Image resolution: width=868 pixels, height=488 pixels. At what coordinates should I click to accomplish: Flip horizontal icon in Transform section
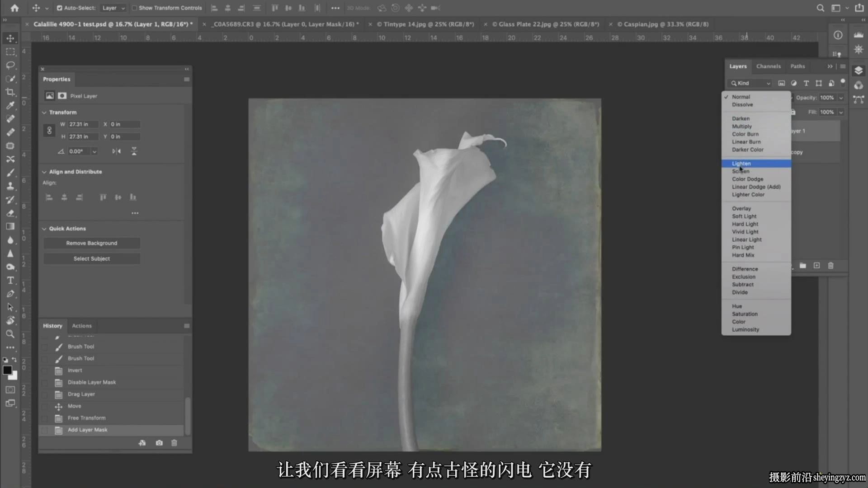coord(117,151)
